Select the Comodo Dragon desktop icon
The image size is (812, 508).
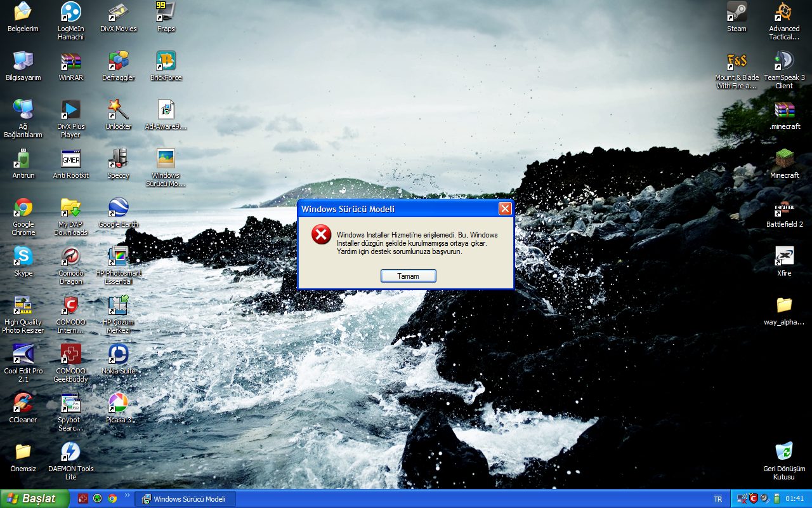click(x=70, y=265)
